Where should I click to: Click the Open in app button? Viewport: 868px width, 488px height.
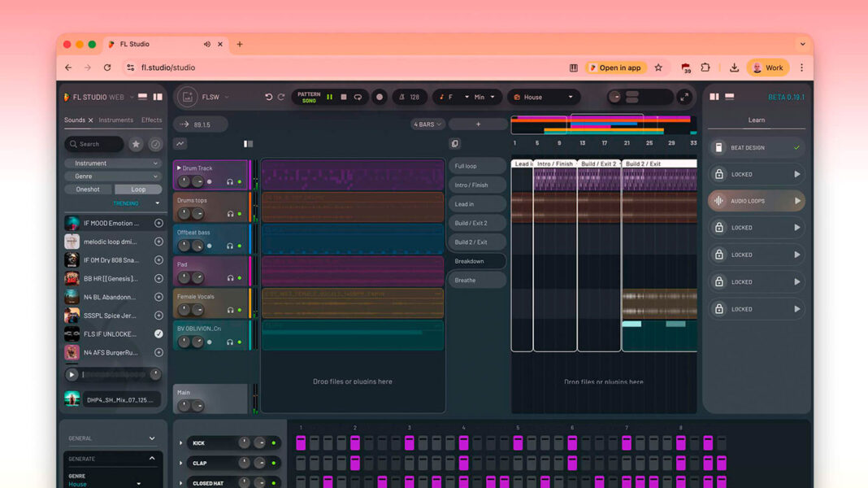[x=615, y=68]
